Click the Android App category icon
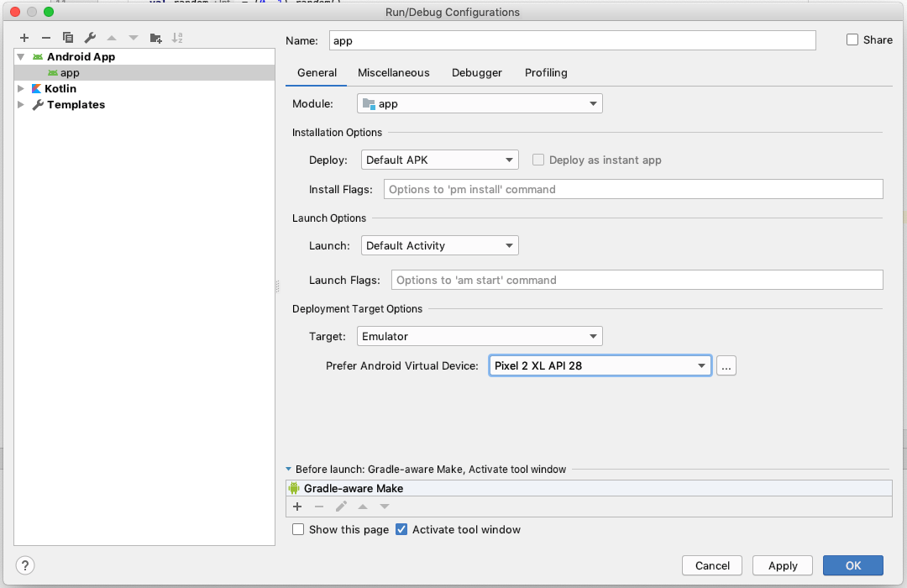 [38, 57]
